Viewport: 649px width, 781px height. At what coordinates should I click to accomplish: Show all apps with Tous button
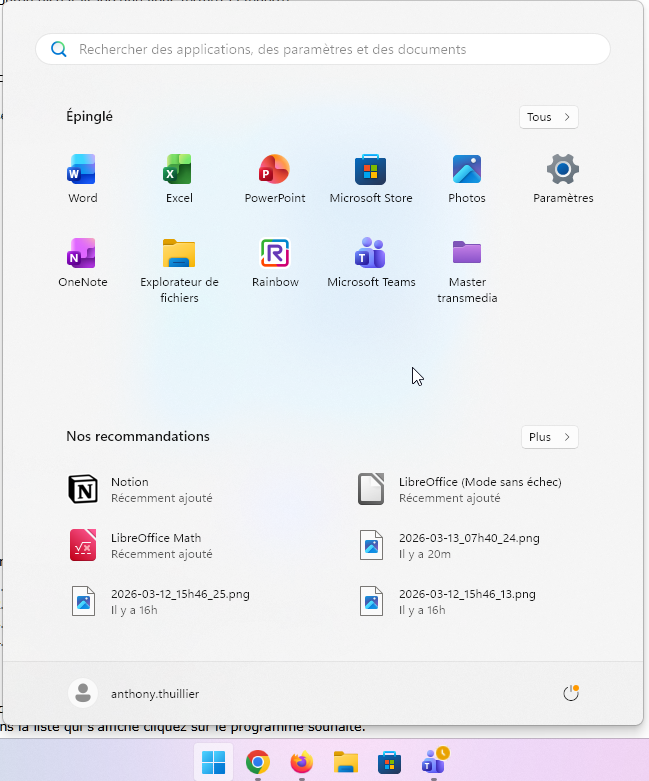point(548,117)
